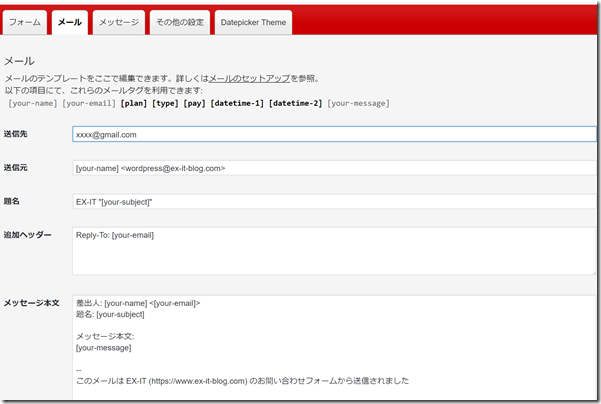Open the メッセージ tab

coord(119,22)
